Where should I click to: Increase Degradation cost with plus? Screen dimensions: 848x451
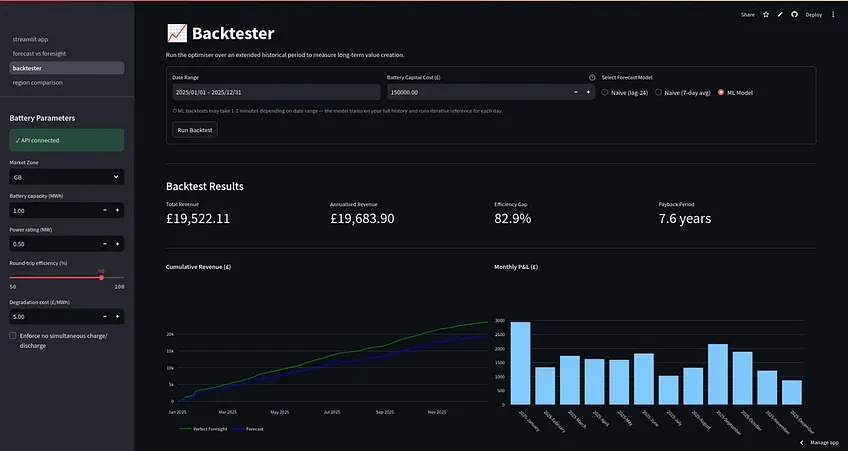coord(117,316)
